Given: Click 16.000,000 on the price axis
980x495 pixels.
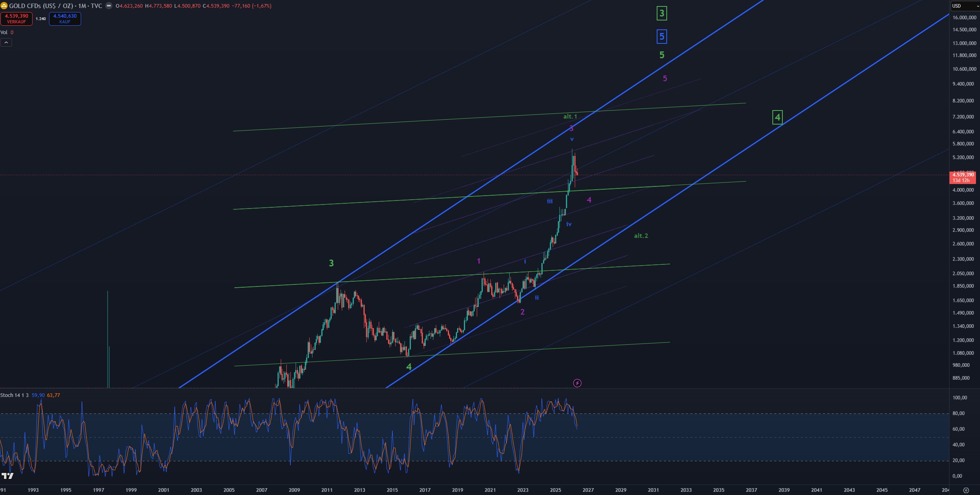Looking at the screenshot, I should coord(964,18).
